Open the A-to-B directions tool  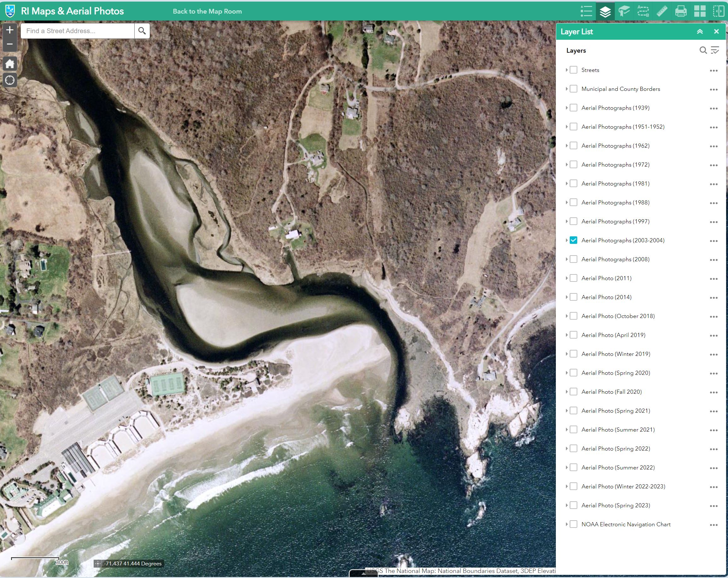point(643,11)
